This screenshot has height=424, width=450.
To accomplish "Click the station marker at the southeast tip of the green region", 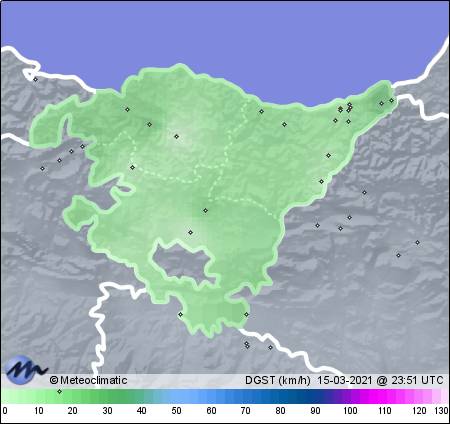I will (246, 314).
